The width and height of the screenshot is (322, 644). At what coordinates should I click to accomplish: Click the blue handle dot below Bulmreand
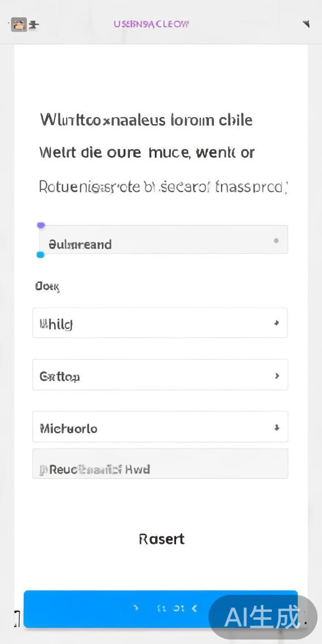40,254
